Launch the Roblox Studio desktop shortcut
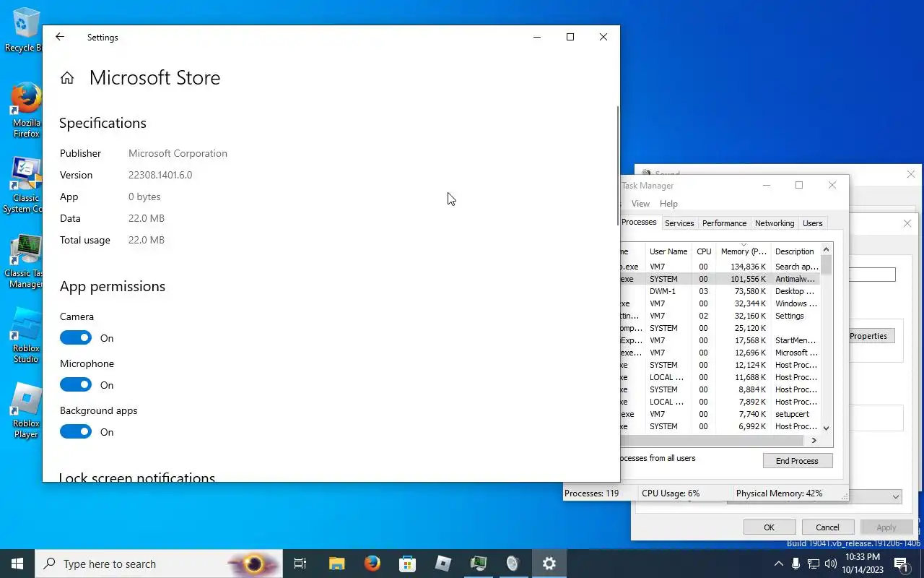Viewport: 924px width, 578px height. point(25,335)
